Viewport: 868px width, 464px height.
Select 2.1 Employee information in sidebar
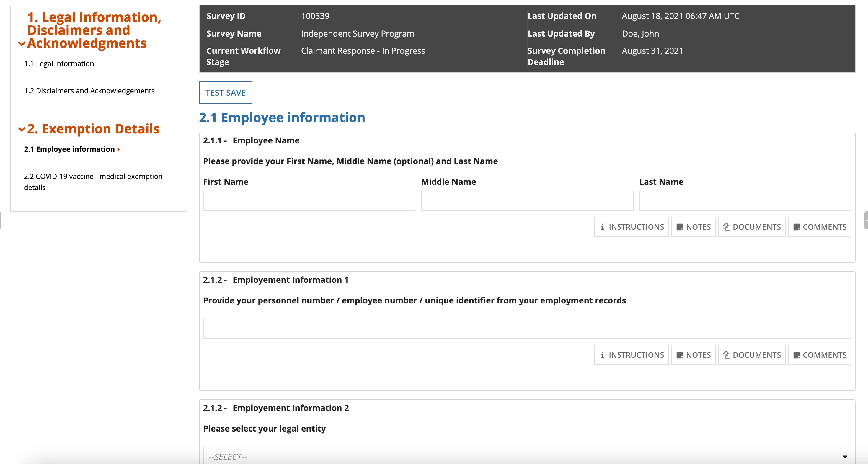coord(69,149)
